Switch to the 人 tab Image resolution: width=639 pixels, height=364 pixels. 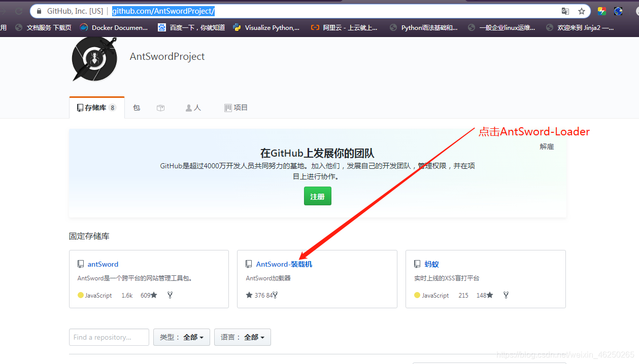click(193, 107)
